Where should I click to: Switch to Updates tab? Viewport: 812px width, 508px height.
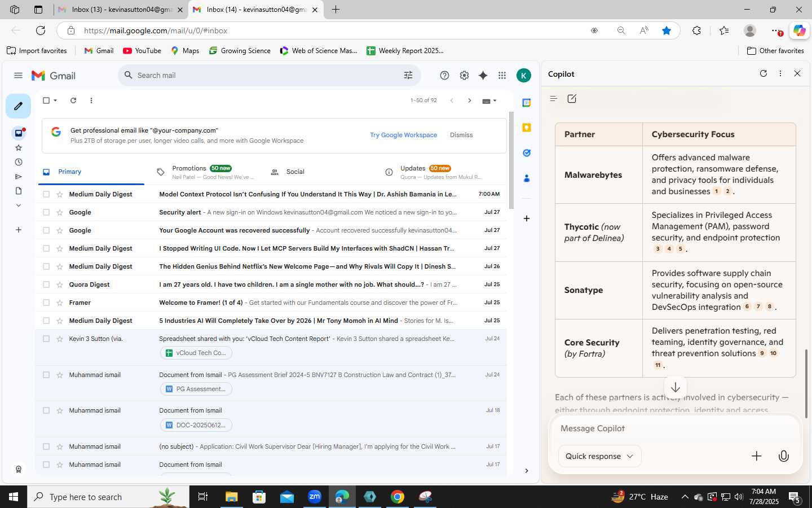point(434,172)
